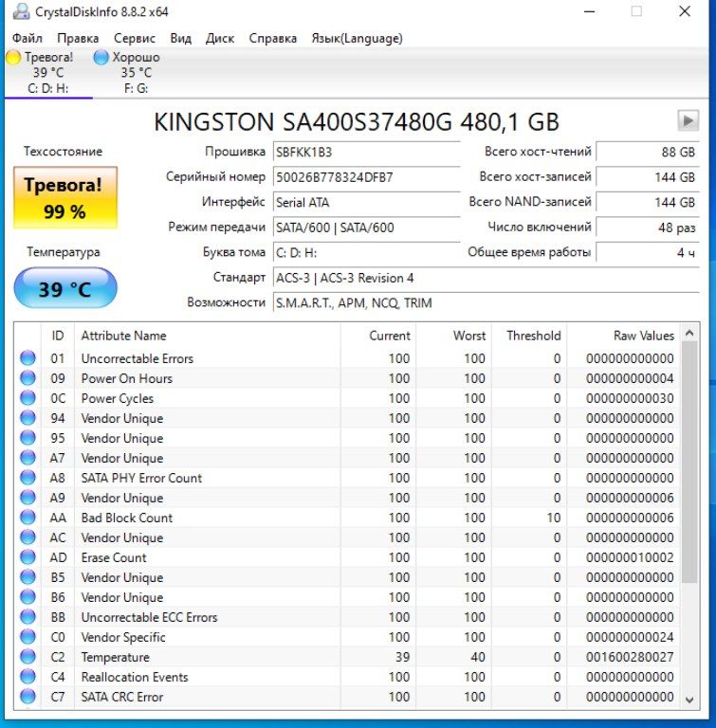
Task: Click the power on count 48 раз
Action: coord(647,227)
